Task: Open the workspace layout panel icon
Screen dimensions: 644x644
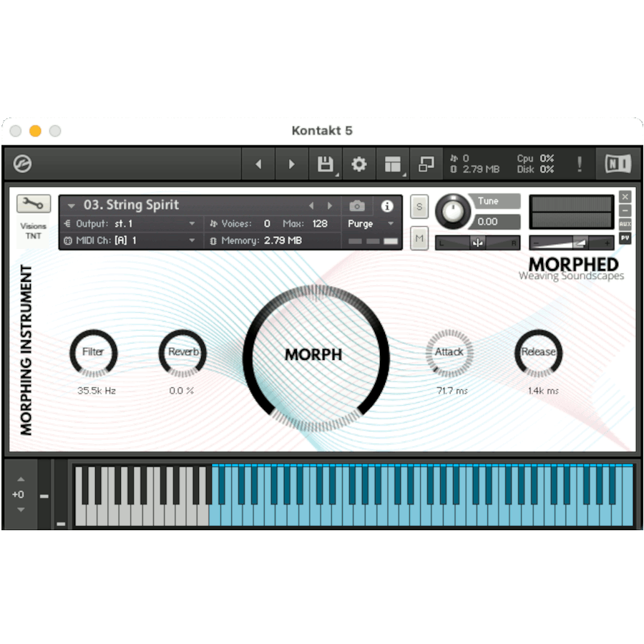Action: 393,165
